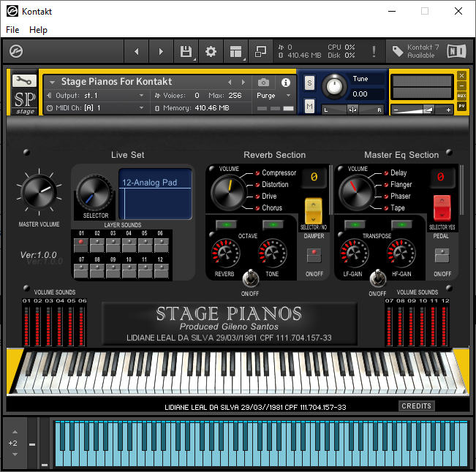Select next preset in instrument header
This screenshot has width=476, height=472.
point(243,83)
